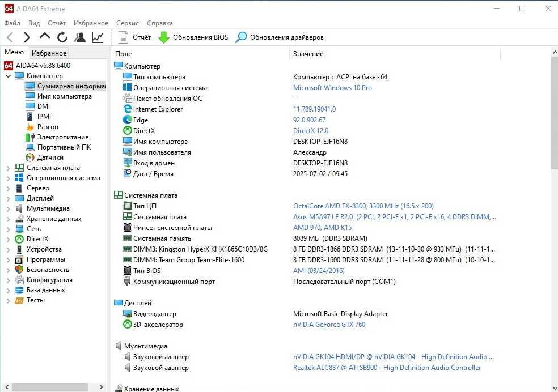Expand the Сеть tree node

[x=8, y=229]
